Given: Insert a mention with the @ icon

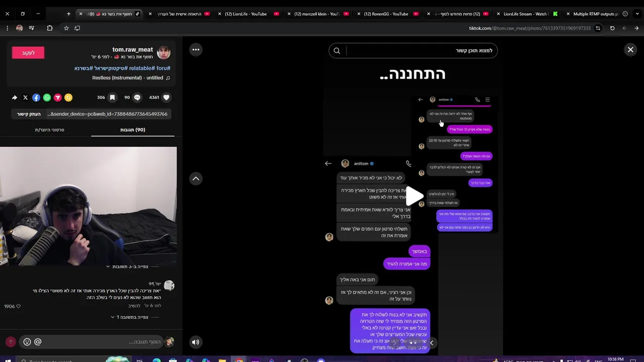Looking at the screenshot, I should [x=38, y=342].
